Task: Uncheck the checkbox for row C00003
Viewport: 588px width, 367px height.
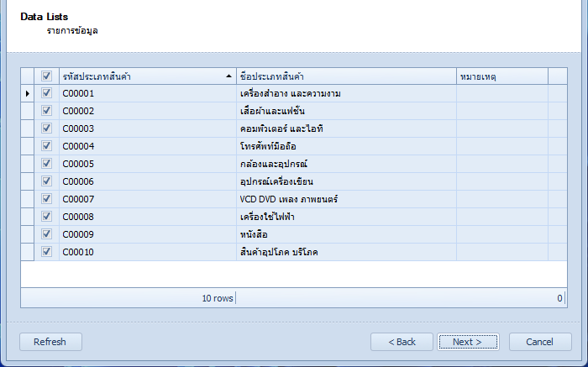Action: pyautogui.click(x=46, y=128)
